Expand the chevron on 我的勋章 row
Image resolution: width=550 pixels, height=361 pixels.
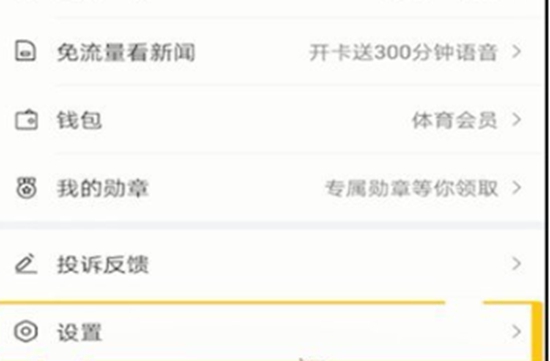tap(516, 187)
